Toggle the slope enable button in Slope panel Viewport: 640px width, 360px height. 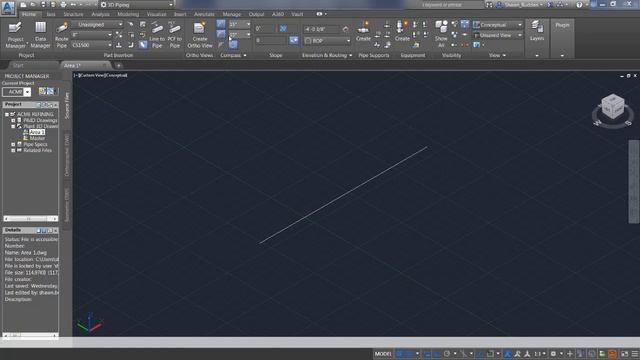293,40
